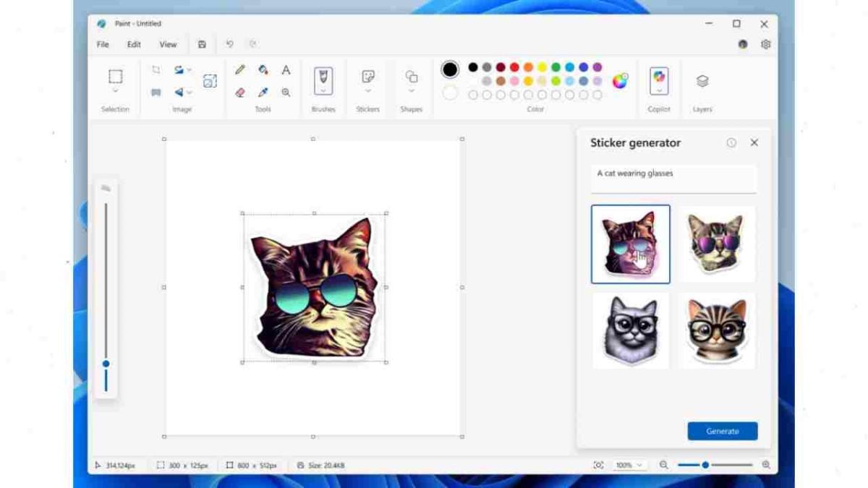Select the Color picker eyedropper tool

coord(263,93)
